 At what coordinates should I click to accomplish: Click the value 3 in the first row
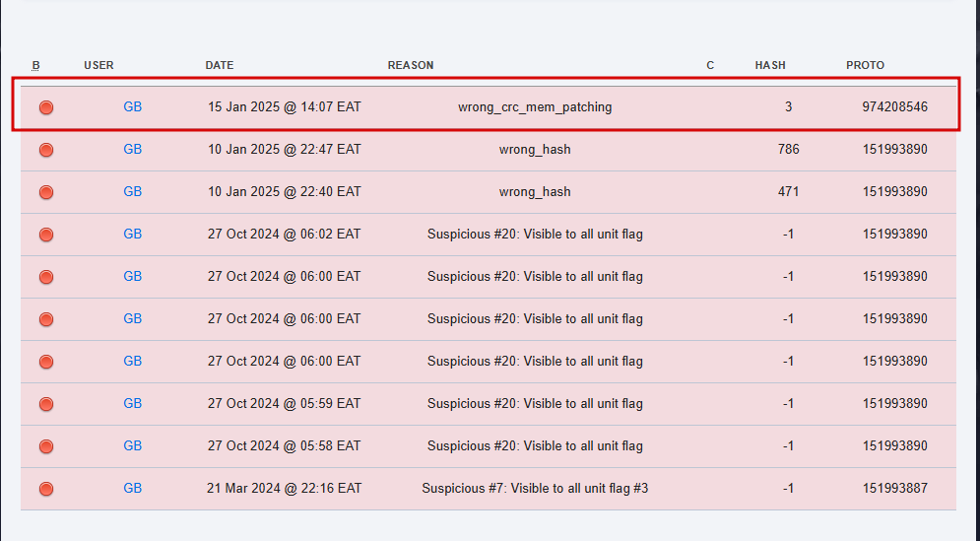(789, 107)
